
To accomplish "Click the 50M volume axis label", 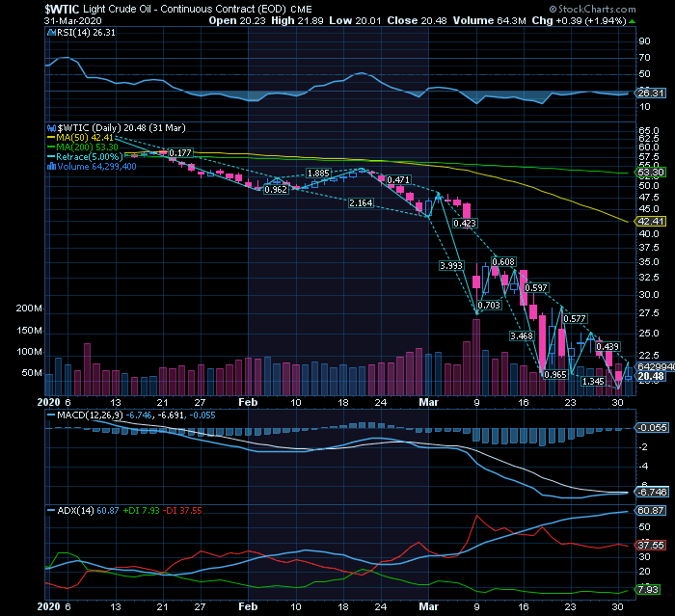I will click(x=32, y=373).
